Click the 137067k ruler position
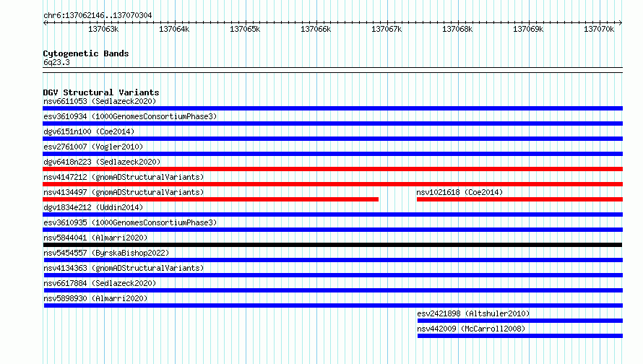The width and height of the screenshot is (643, 364). tap(387, 29)
